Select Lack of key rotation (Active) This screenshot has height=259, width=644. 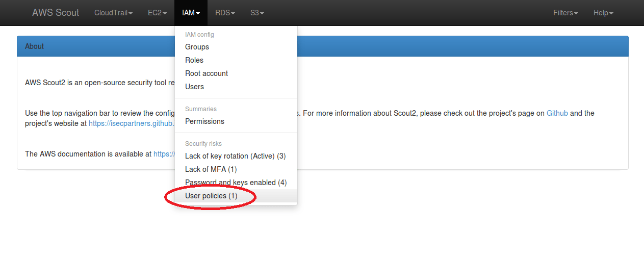tap(235, 156)
